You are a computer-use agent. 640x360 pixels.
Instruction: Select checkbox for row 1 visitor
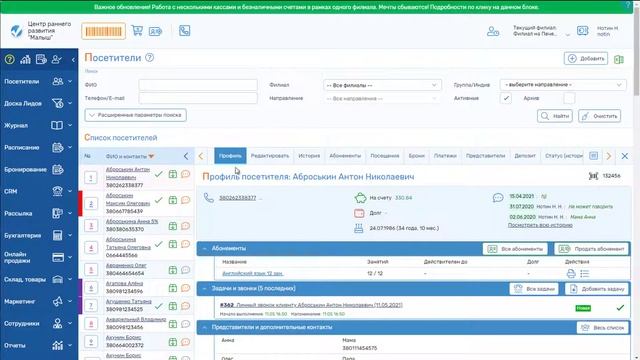91,178
